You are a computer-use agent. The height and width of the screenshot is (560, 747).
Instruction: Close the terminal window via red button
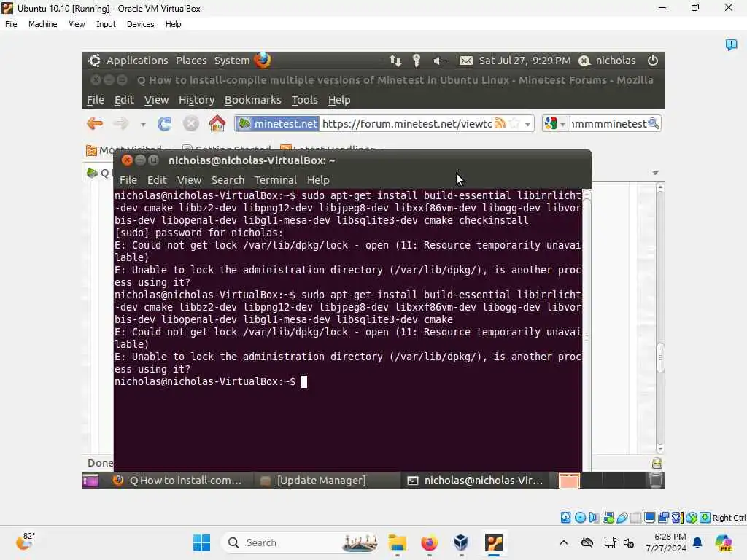pyautogui.click(x=127, y=160)
